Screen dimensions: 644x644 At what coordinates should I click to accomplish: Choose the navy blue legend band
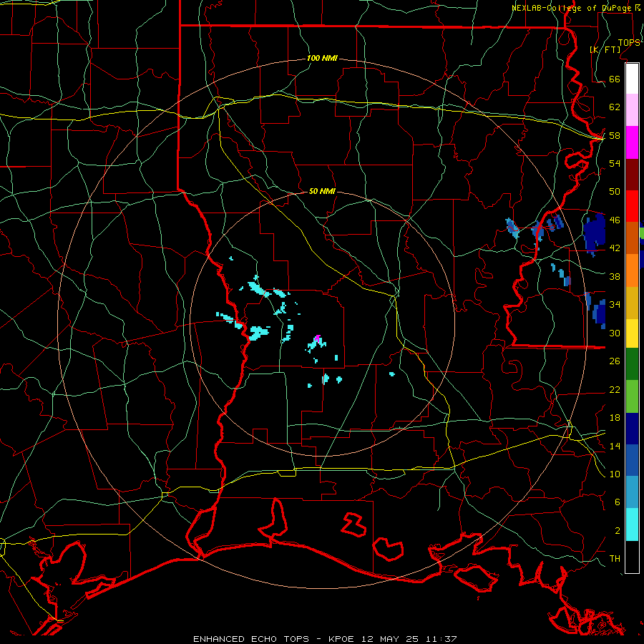tap(632, 429)
